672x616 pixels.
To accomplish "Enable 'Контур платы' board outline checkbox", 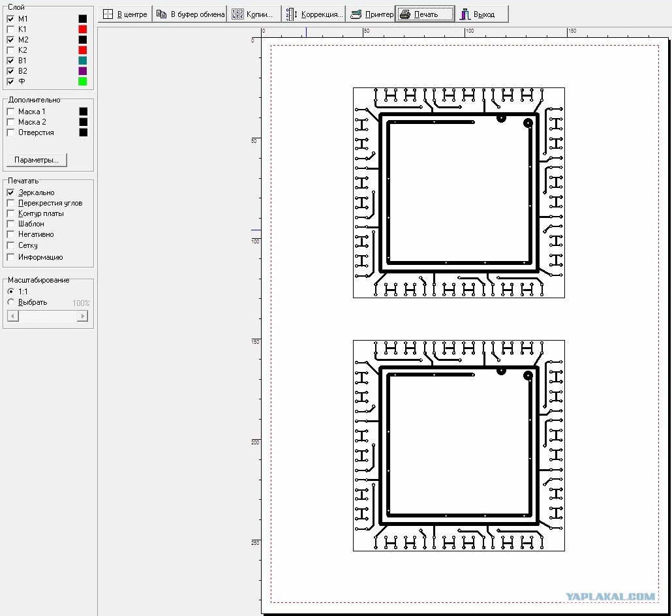I will click(10, 213).
